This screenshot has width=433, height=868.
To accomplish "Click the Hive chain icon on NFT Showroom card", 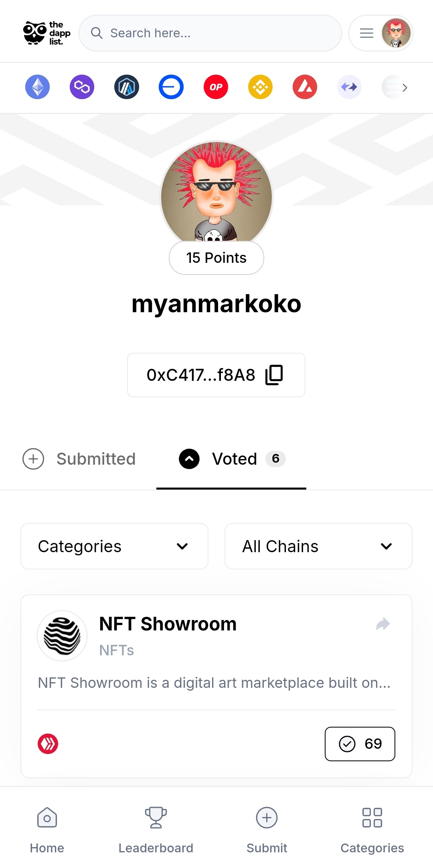I will click(x=48, y=744).
